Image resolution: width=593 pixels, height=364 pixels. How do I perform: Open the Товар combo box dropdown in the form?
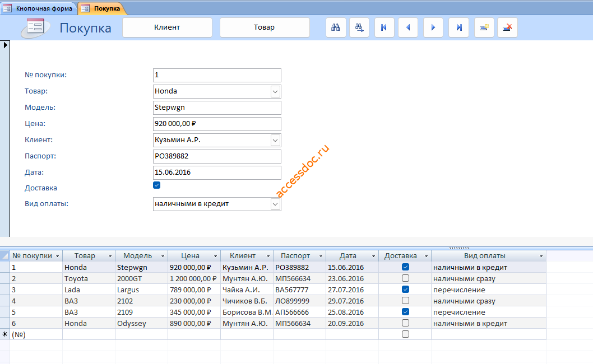(x=275, y=91)
